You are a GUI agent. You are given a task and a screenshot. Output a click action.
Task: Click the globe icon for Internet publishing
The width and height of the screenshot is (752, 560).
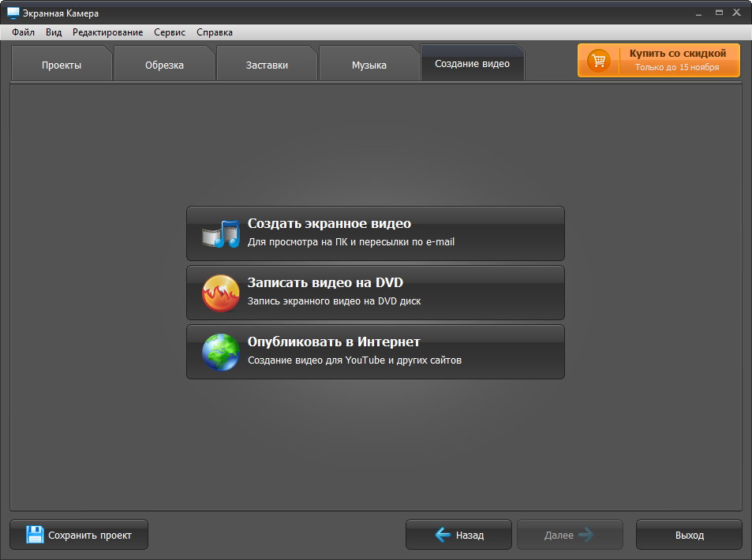click(221, 352)
